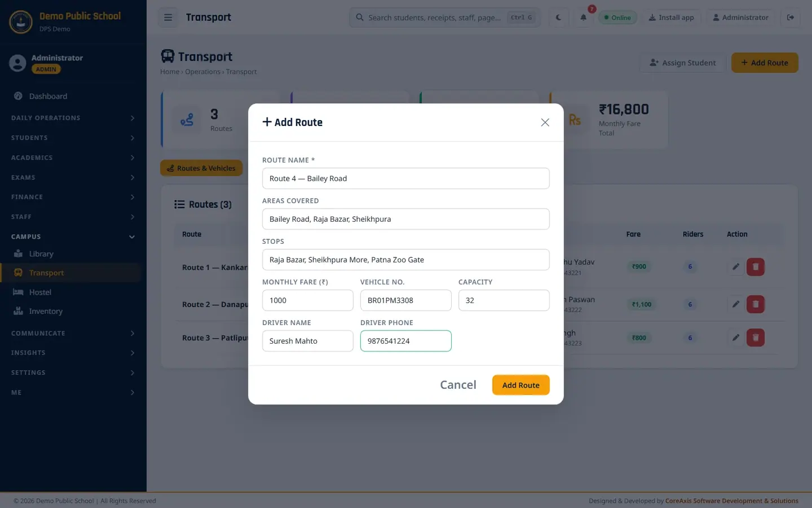812x508 pixels.
Task: Click the Areas Covered input field
Action: click(x=406, y=219)
